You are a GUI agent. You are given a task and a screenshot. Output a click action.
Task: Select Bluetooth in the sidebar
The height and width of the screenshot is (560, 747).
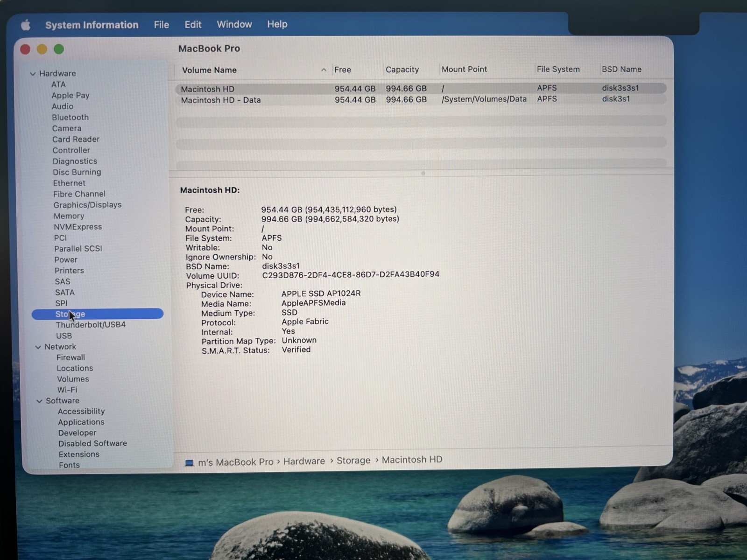click(x=70, y=117)
